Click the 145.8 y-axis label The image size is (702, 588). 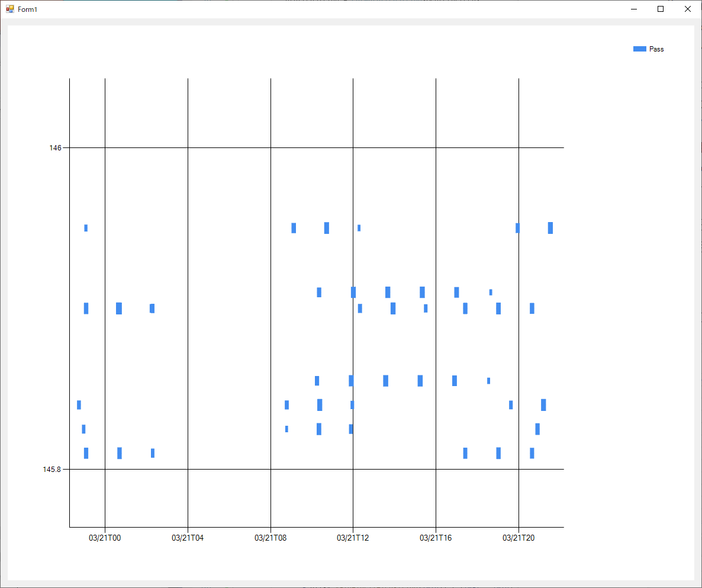point(51,470)
